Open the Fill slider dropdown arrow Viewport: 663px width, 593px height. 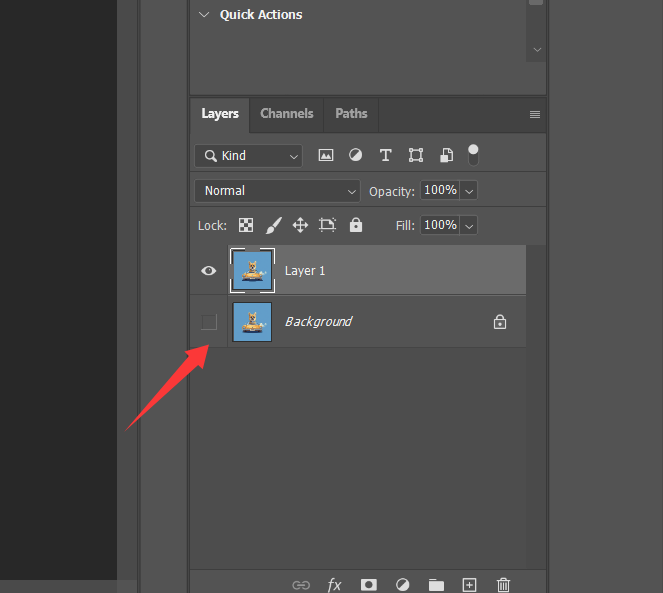(469, 225)
